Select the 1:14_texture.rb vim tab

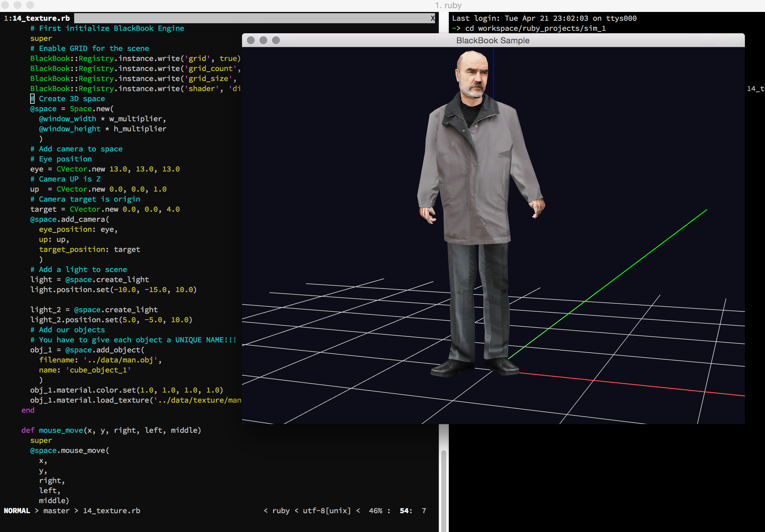coord(37,18)
